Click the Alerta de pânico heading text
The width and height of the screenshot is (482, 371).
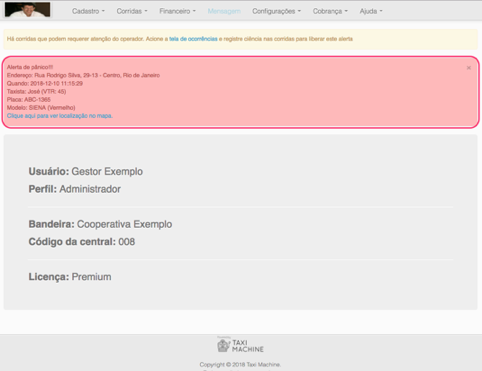30,67
